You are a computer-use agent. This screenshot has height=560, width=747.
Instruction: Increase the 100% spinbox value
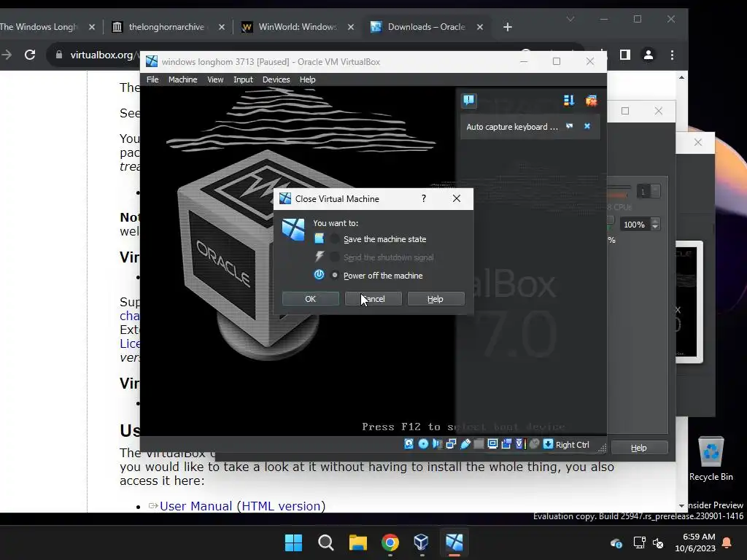[x=655, y=220]
